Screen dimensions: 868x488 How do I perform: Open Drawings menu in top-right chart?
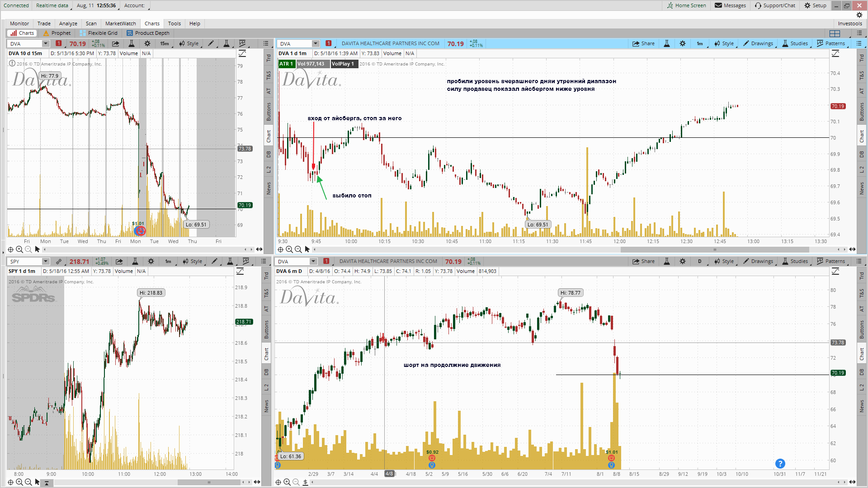[x=758, y=44]
